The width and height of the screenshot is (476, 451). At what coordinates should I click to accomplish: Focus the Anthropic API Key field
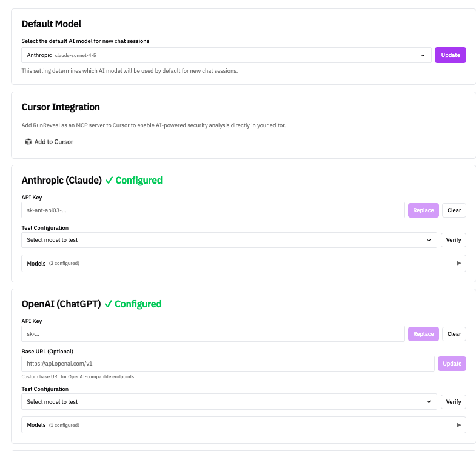[213, 210]
